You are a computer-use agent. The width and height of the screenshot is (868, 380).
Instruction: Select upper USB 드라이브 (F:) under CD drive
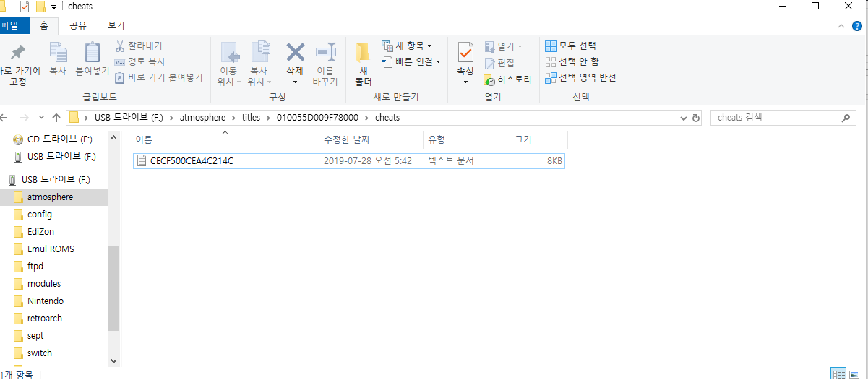point(55,156)
